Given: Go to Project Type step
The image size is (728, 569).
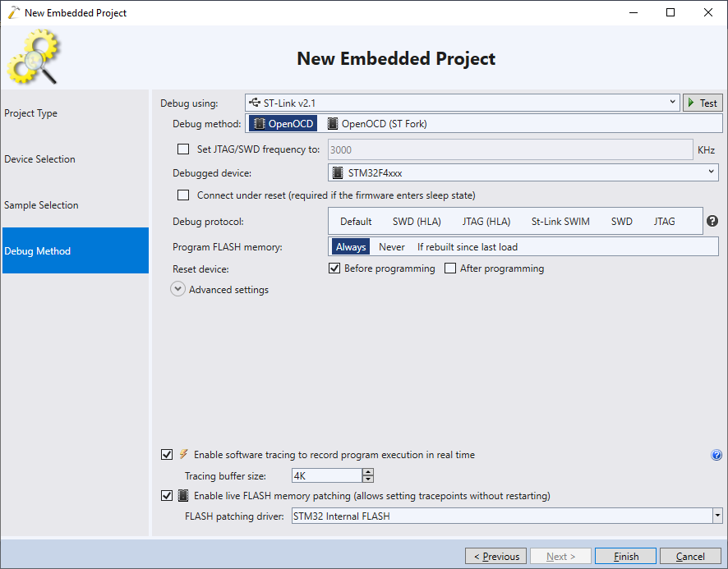Looking at the screenshot, I should tap(76, 112).
